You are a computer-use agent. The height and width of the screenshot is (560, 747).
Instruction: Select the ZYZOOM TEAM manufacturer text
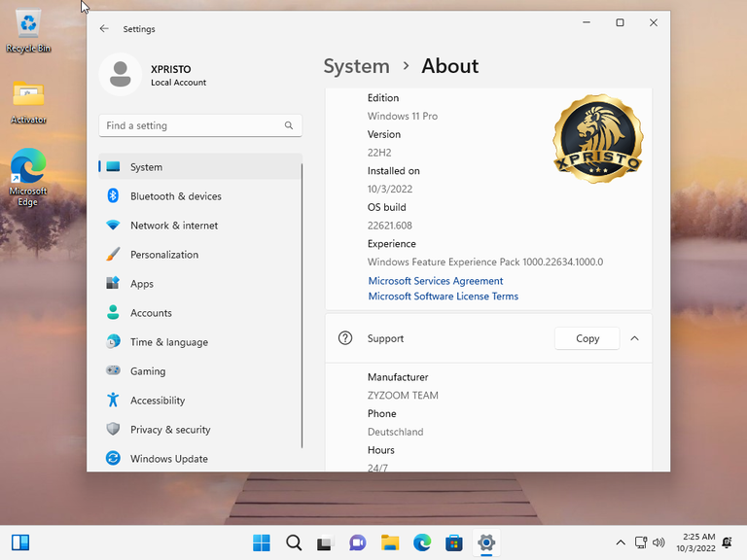point(403,396)
